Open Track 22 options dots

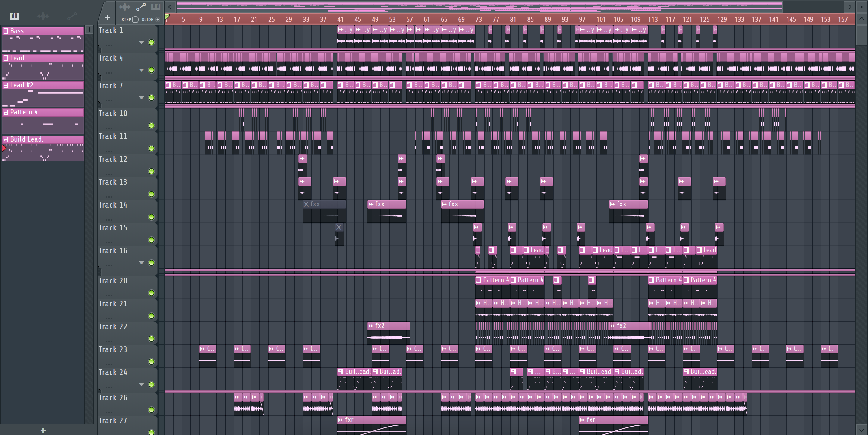pos(109,341)
